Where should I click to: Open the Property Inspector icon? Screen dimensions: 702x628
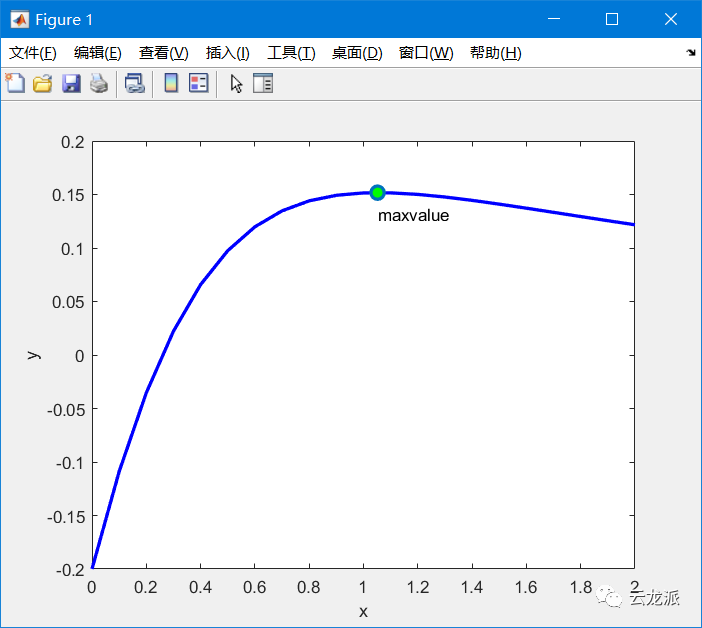tap(263, 83)
